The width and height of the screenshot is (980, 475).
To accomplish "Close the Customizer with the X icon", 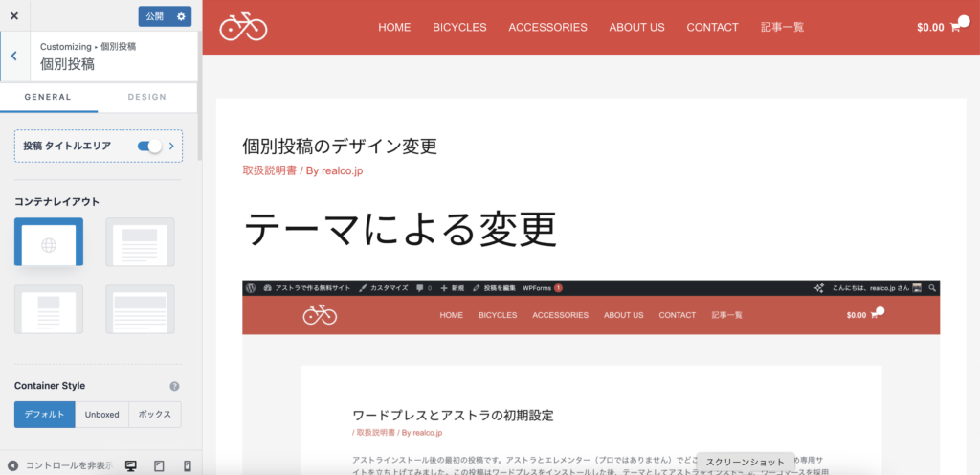I will [14, 16].
